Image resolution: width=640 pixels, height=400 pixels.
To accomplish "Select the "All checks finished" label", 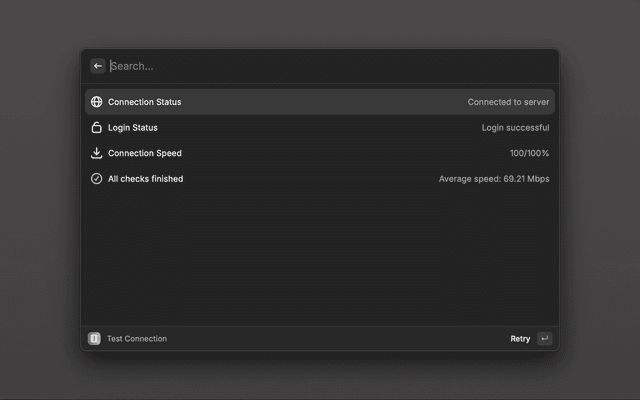I will pyautogui.click(x=145, y=179).
